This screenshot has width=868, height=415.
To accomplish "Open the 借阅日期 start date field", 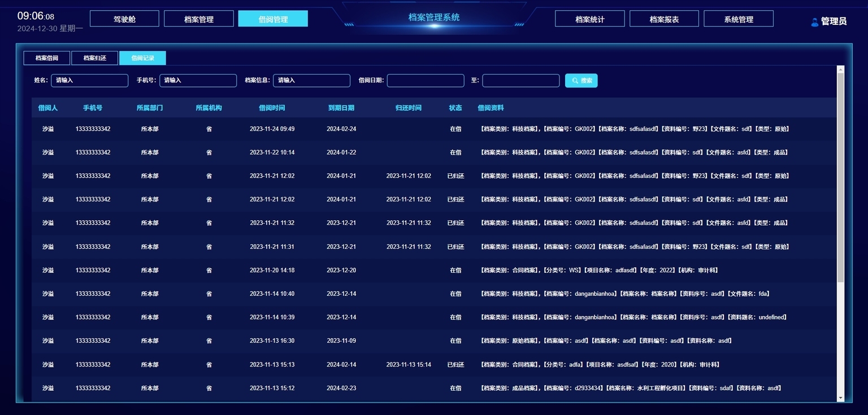I will tap(426, 80).
